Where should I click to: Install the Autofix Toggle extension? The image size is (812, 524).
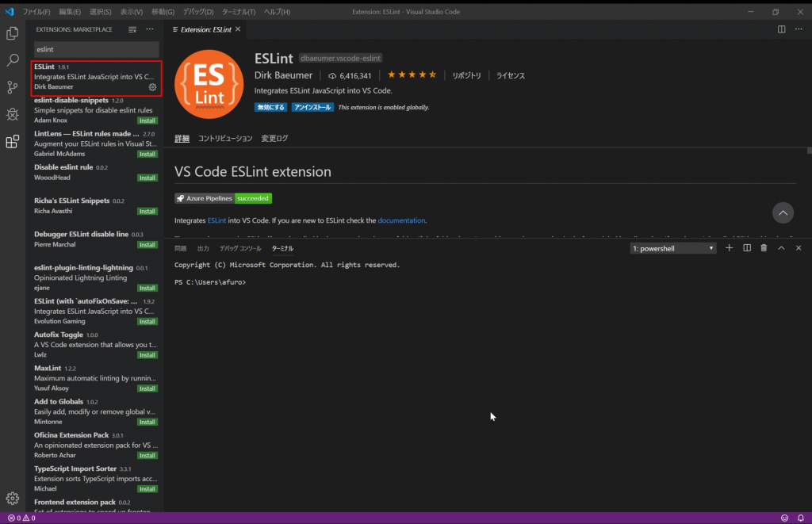point(147,355)
